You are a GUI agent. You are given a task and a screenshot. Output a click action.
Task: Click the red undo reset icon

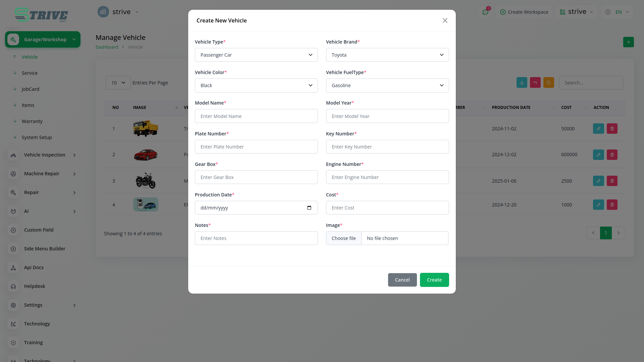click(535, 83)
